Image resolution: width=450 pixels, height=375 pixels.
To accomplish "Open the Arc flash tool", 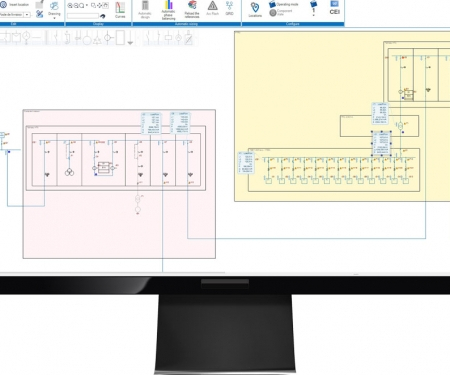I will (x=212, y=8).
